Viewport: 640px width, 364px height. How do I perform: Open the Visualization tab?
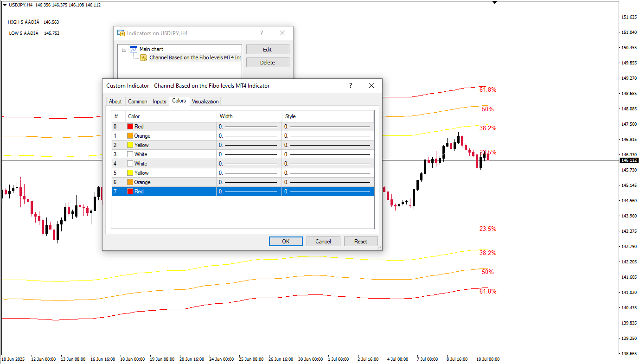(205, 102)
